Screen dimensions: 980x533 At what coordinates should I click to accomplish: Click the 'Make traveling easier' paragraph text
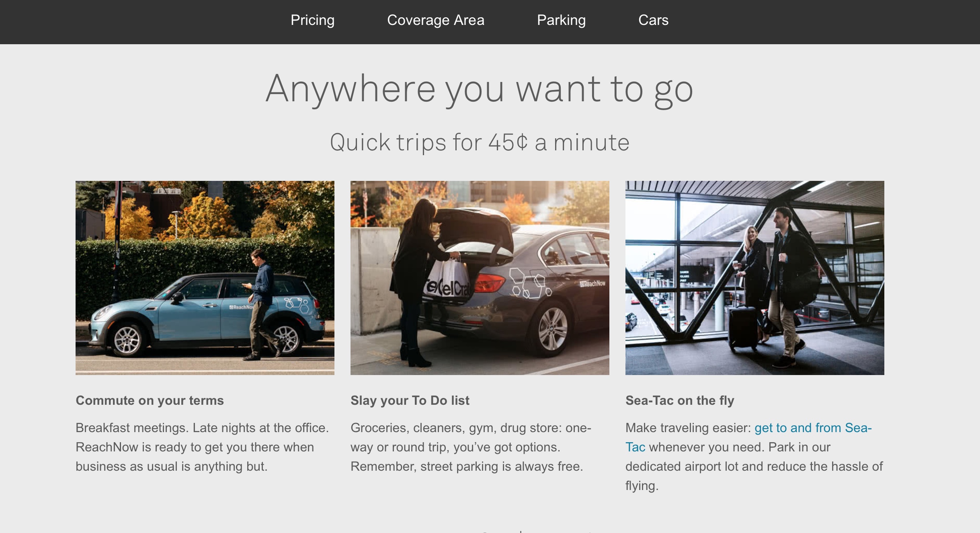coord(754,457)
